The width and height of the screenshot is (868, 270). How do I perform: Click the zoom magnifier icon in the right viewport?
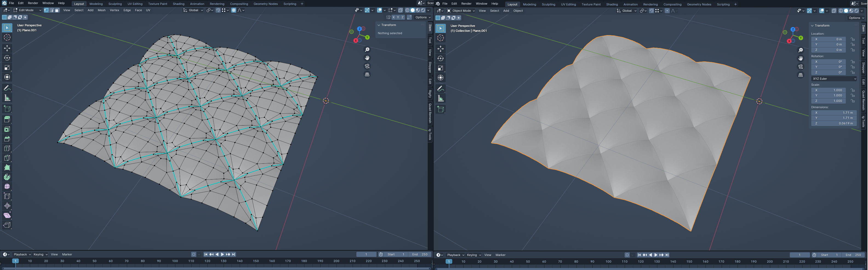point(801,50)
